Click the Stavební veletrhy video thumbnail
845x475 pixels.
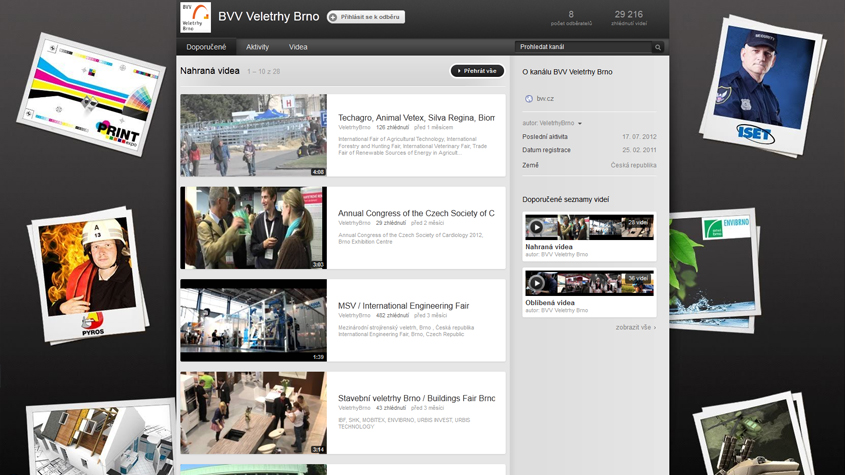pos(253,412)
